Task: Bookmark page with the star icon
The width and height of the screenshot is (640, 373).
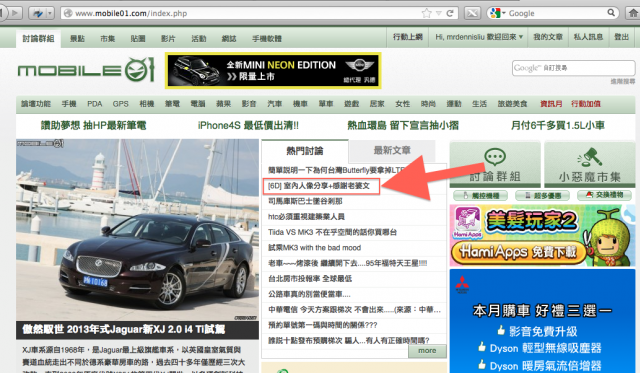Action: pyautogui.click(x=427, y=13)
